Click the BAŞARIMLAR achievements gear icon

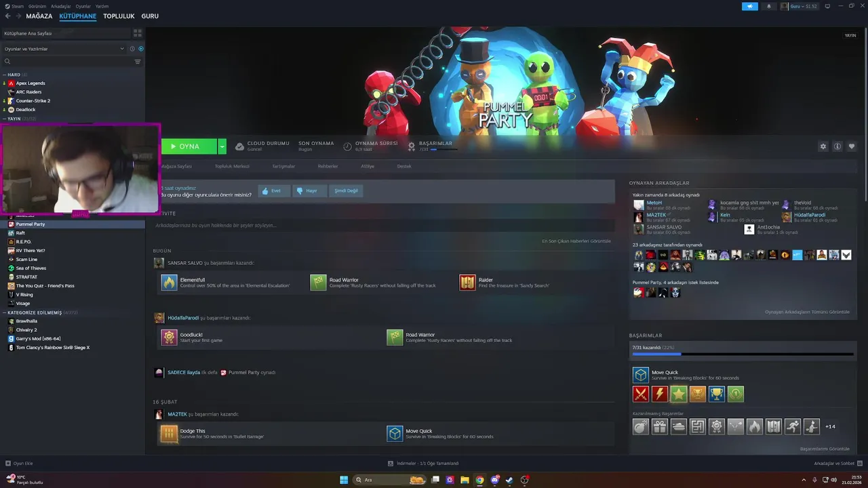pyautogui.click(x=412, y=146)
